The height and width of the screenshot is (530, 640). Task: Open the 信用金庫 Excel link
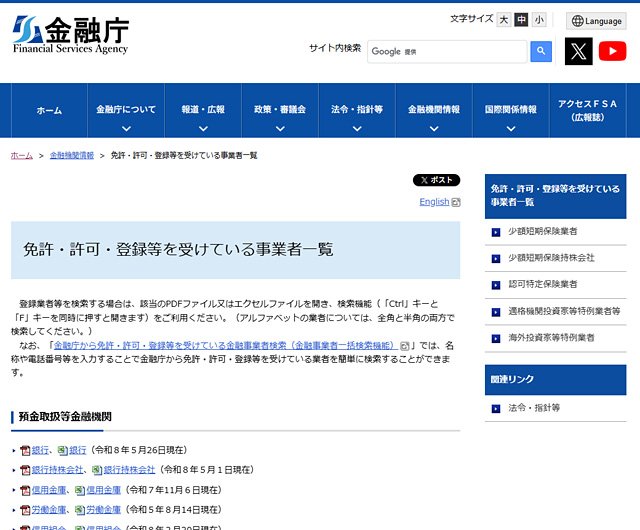104,490
